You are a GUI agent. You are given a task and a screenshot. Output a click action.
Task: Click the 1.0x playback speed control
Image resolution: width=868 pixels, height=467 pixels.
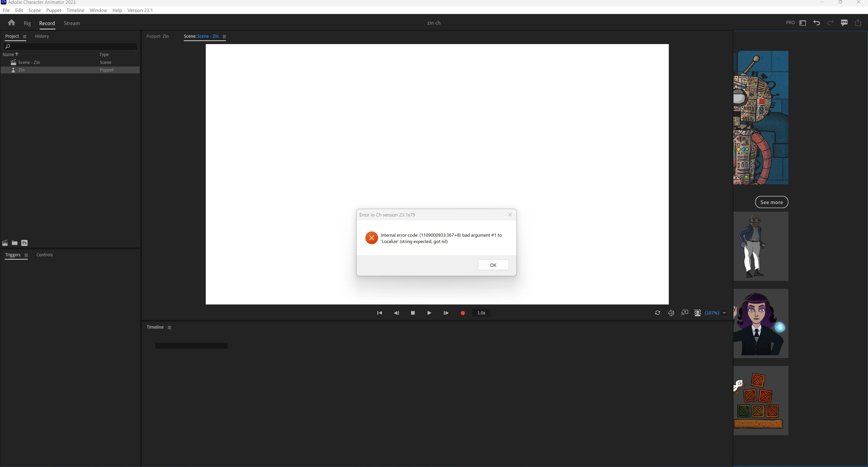(x=481, y=313)
